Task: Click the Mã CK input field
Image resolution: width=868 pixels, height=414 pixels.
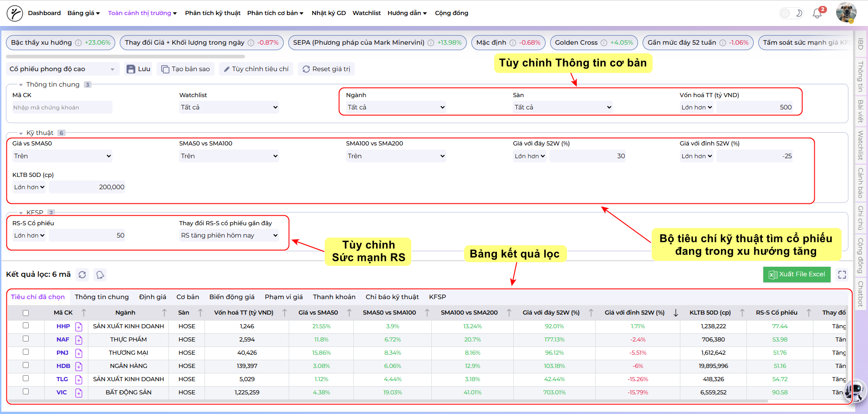Action: [61, 108]
